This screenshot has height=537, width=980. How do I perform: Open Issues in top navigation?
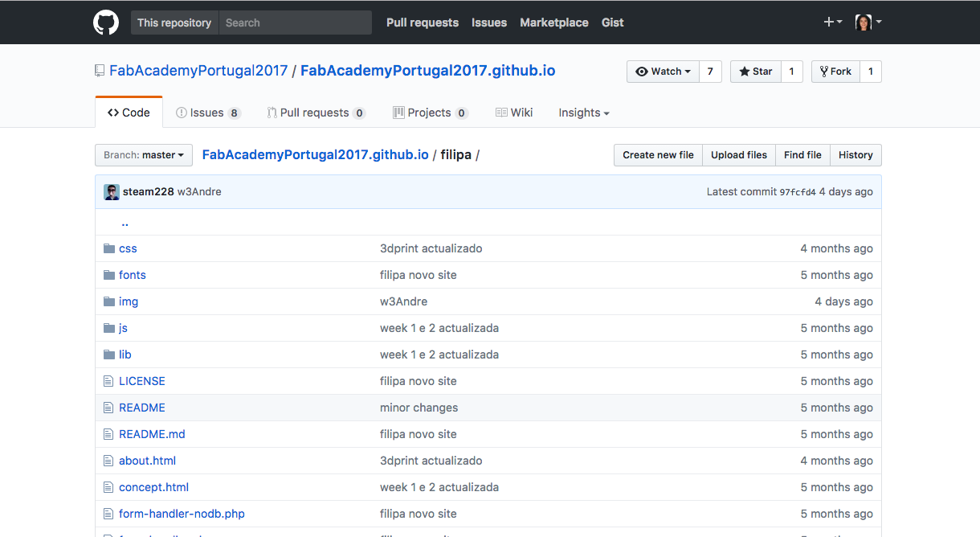click(489, 23)
